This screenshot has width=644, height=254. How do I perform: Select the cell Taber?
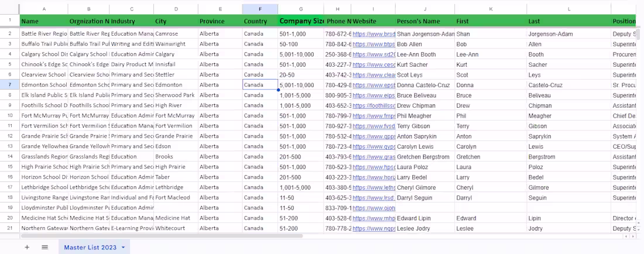coord(176,177)
